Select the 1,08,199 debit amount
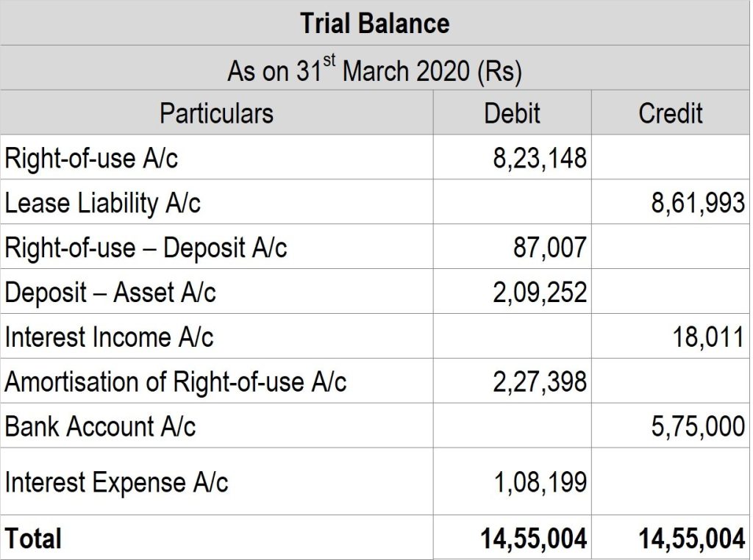This screenshot has height=560, width=753. [x=540, y=482]
